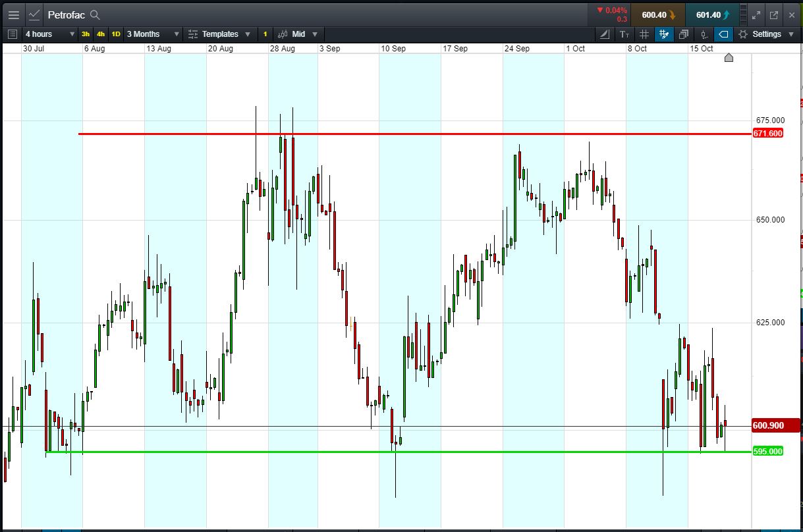This screenshot has height=532, width=803.
Task: Open the list panel icon in toolbar
Action: (12, 34)
